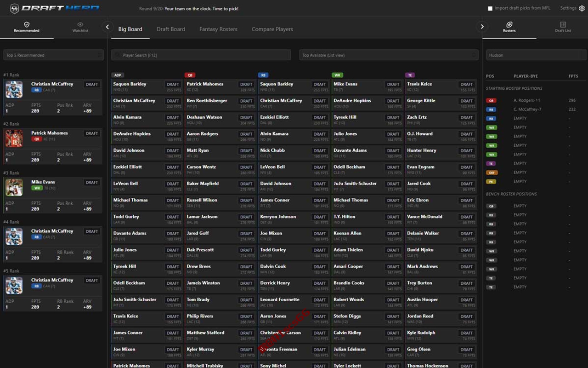
Task: Click QB badge on Patrick Mahomes recommendation
Action: (x=36, y=139)
